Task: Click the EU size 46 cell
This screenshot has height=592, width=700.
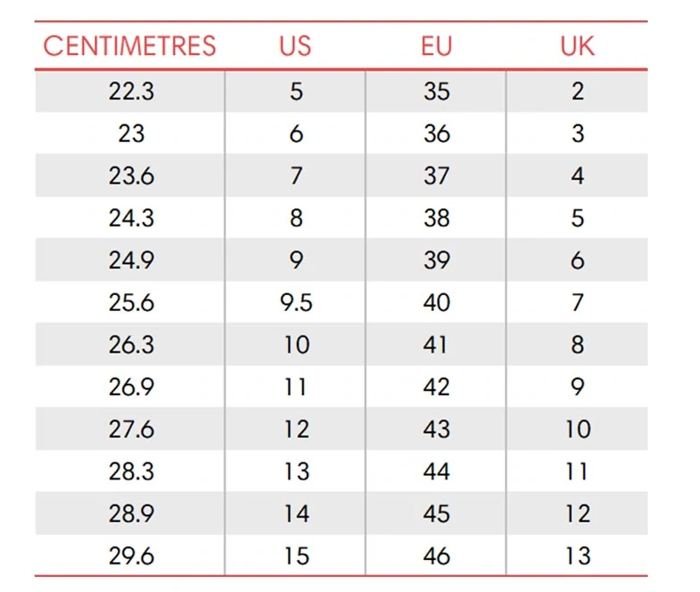Action: [436, 556]
